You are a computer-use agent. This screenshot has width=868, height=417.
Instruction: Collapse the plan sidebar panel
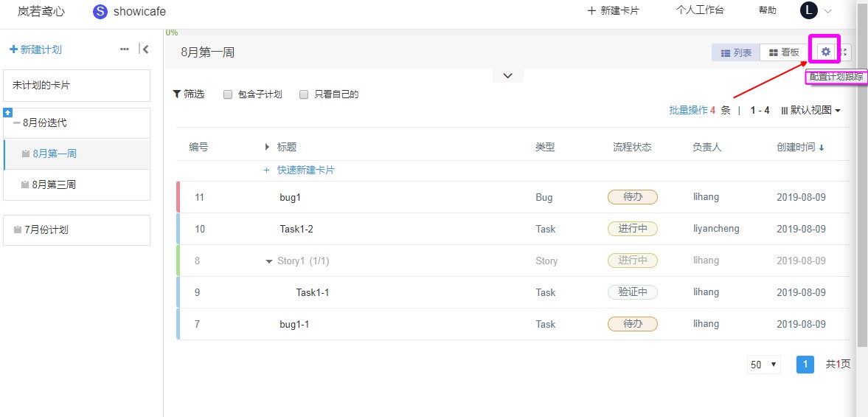point(144,49)
